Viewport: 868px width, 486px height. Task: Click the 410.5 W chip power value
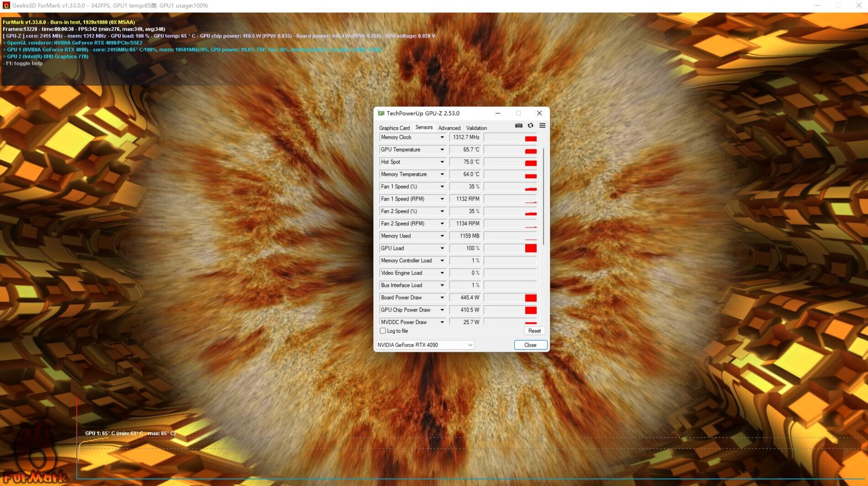coord(465,310)
